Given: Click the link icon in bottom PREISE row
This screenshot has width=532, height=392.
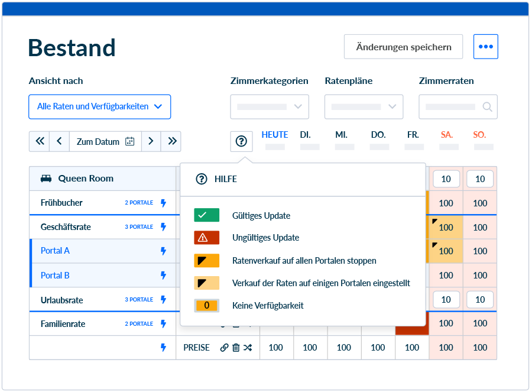Looking at the screenshot, I should 224,348.
